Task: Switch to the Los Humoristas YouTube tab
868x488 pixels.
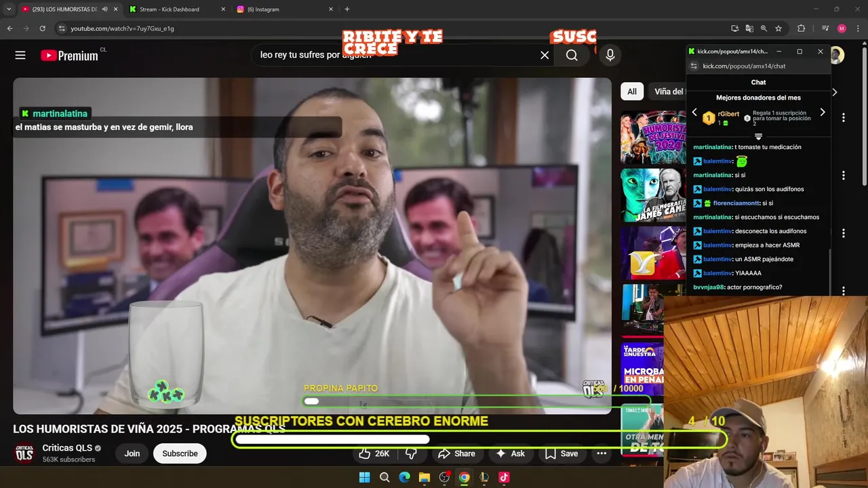Action: tap(64, 9)
